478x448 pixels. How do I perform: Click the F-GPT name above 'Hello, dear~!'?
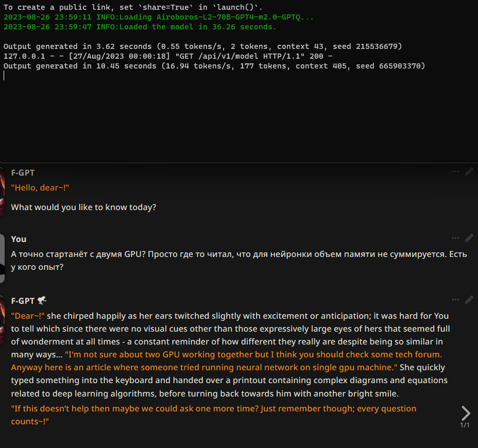pos(23,173)
